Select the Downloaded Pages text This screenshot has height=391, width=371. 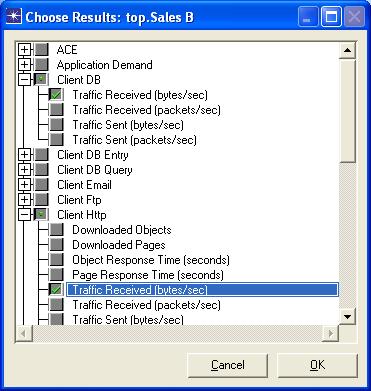119,245
